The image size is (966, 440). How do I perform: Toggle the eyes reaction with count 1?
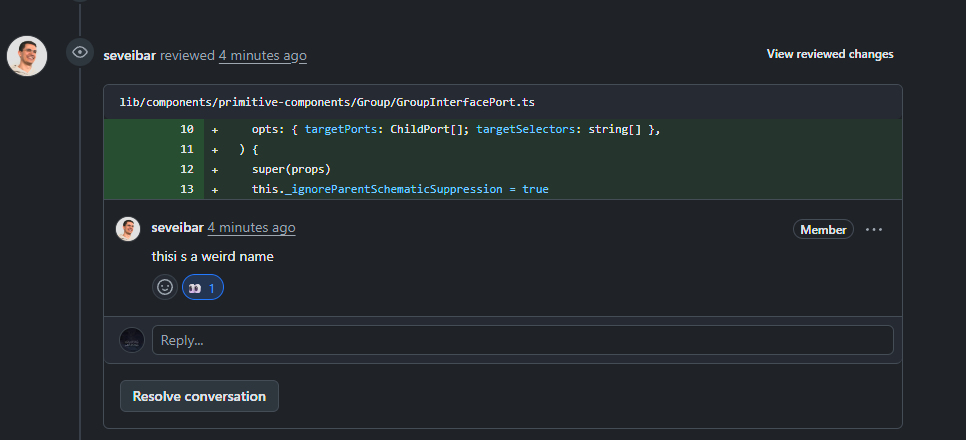click(x=203, y=287)
